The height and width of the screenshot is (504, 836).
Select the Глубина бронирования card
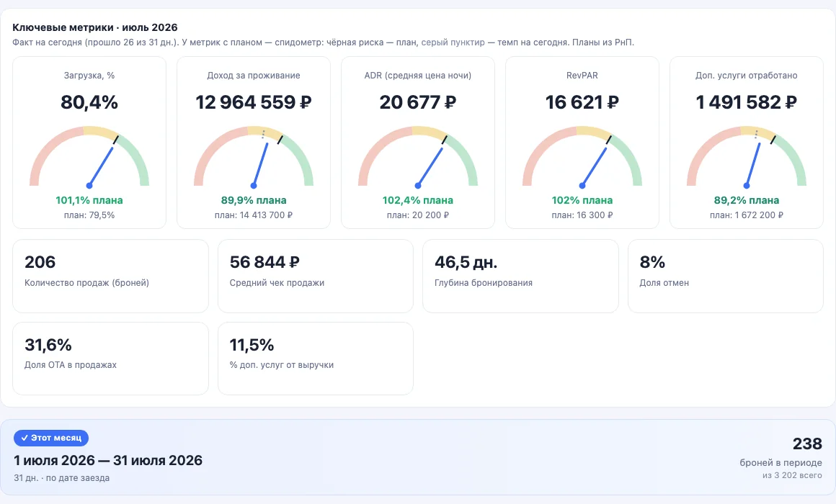point(520,276)
